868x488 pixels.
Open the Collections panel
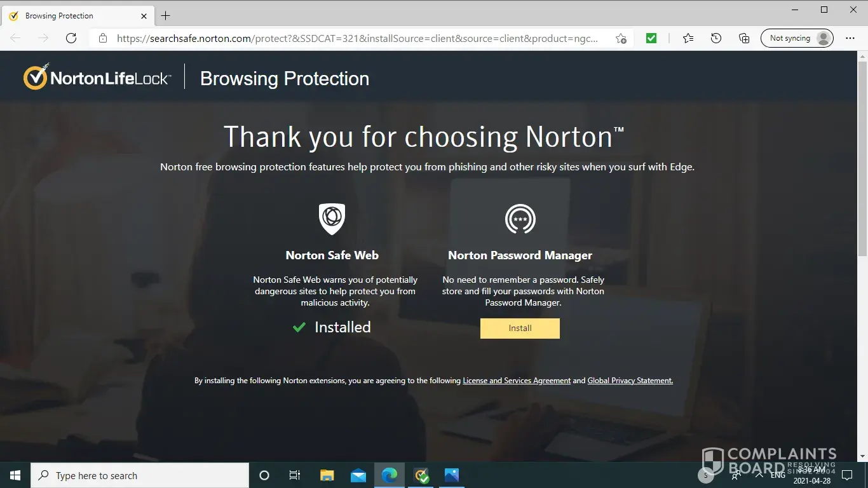744,38
